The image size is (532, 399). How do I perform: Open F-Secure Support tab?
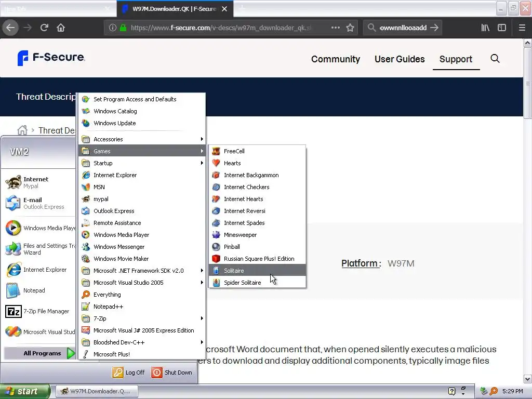point(456,59)
